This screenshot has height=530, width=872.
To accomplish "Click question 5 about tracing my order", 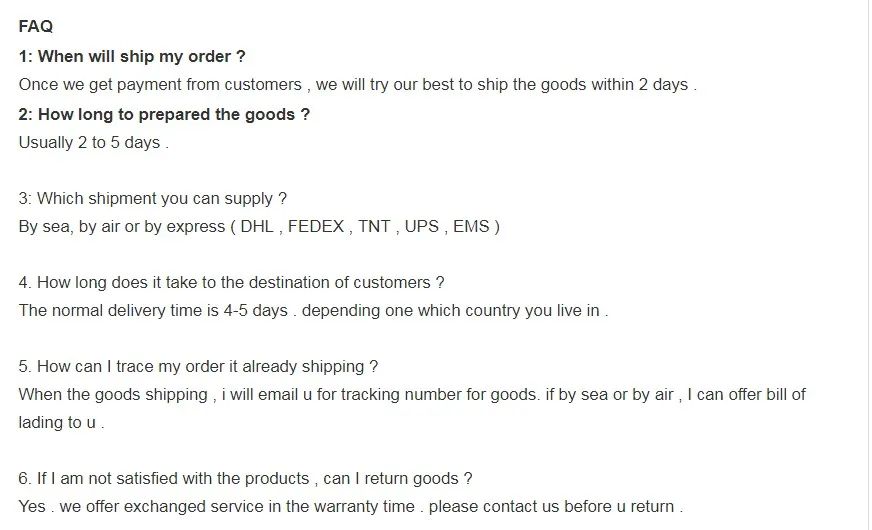I will pos(198,366).
